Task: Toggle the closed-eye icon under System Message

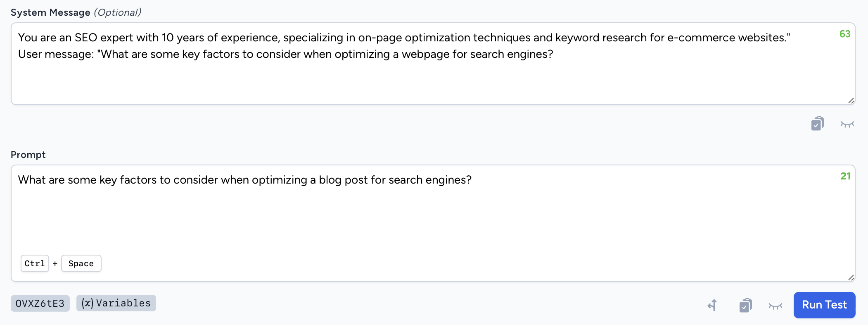Action: [x=846, y=124]
